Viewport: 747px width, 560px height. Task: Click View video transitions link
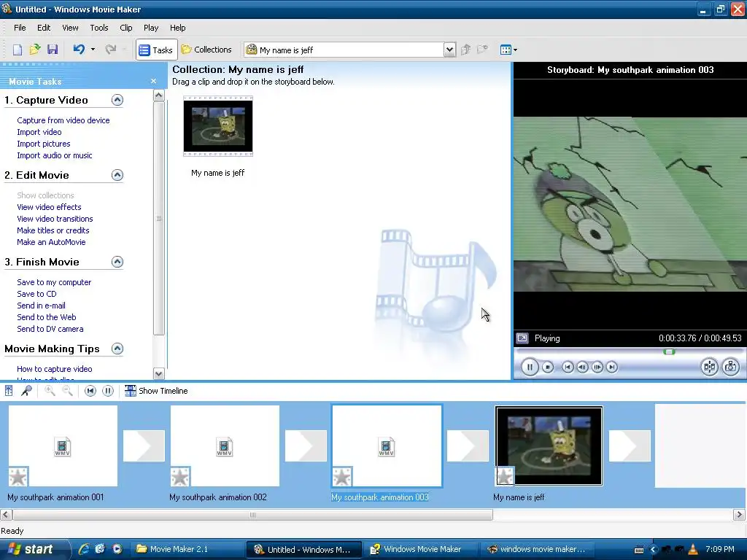tap(55, 219)
